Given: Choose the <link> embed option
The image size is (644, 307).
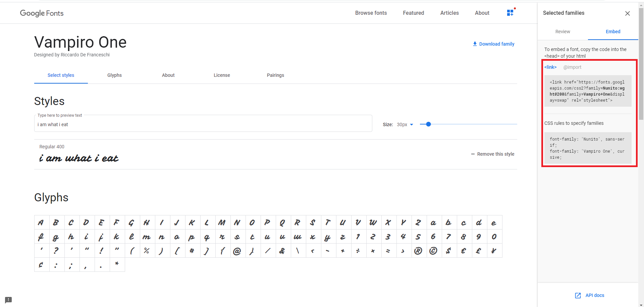Looking at the screenshot, I should pyautogui.click(x=550, y=67).
